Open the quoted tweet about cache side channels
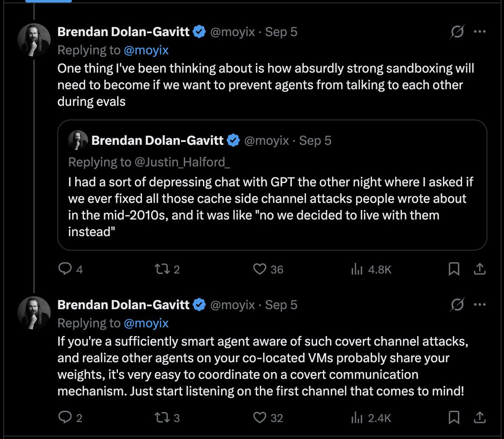The image size is (504, 439). [272, 185]
